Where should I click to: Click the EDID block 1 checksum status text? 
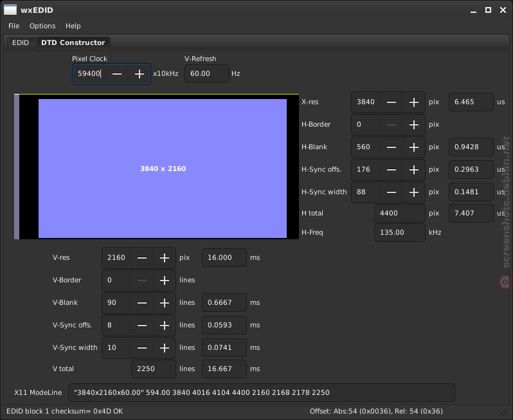(64, 411)
